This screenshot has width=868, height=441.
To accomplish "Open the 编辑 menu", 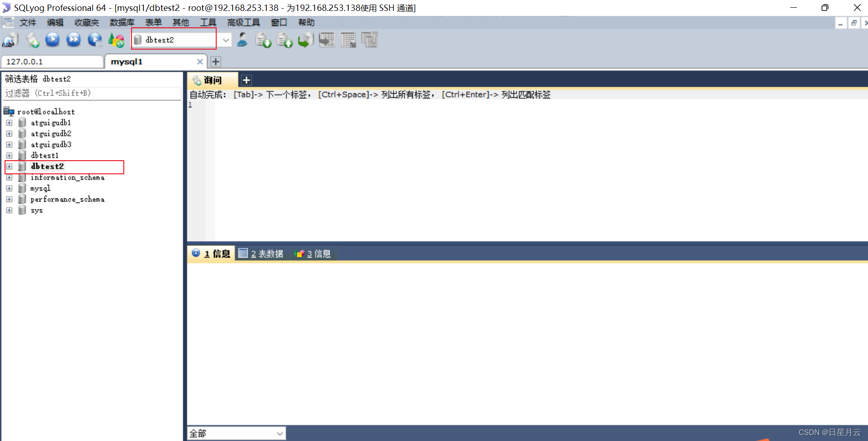I will [55, 22].
